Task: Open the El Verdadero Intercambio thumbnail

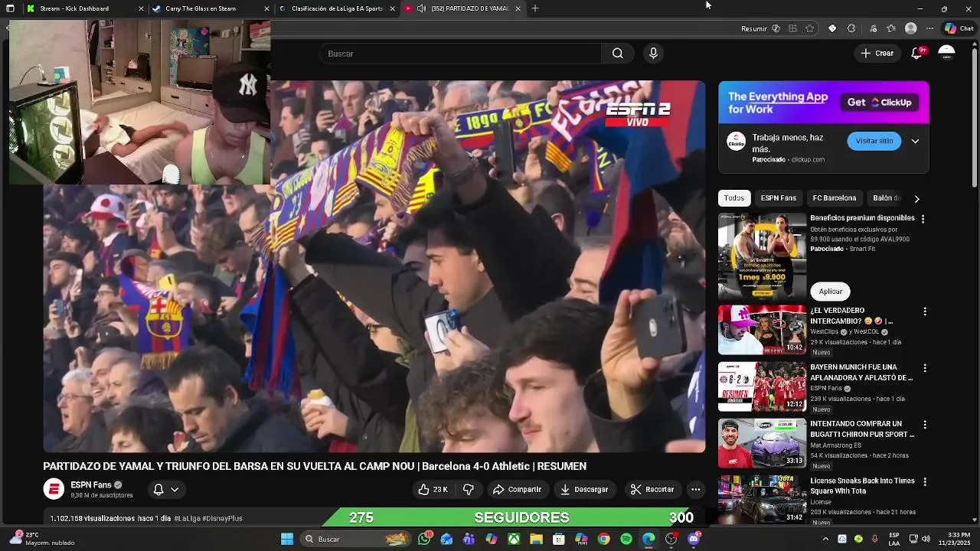Action: click(762, 330)
